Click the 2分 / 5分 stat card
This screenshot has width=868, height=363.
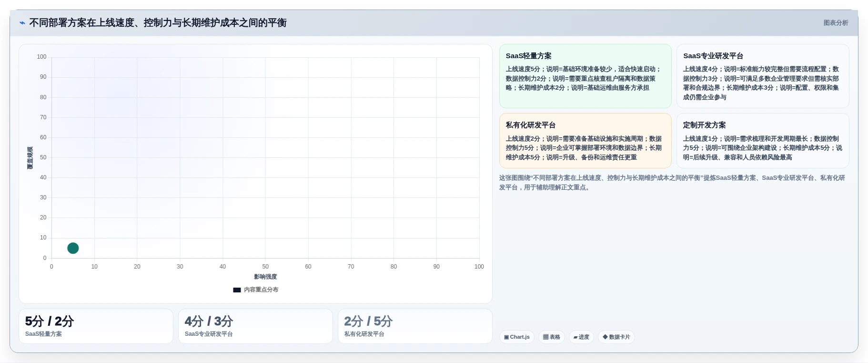(x=415, y=326)
